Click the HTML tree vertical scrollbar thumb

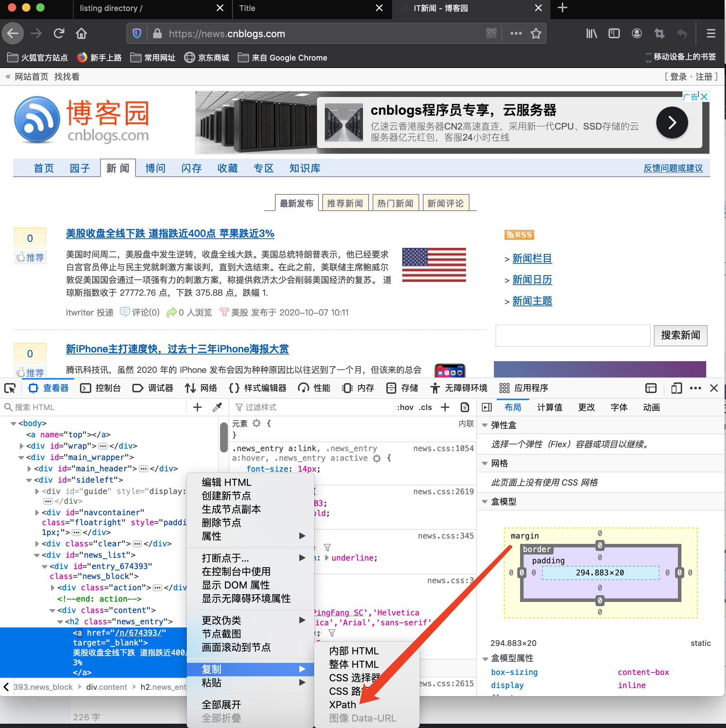[224, 437]
